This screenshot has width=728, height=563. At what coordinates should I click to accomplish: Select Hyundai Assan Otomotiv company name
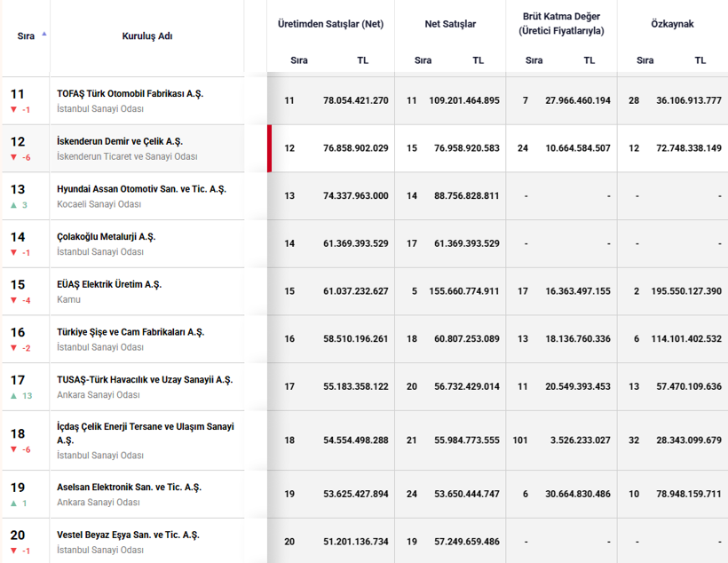point(141,189)
